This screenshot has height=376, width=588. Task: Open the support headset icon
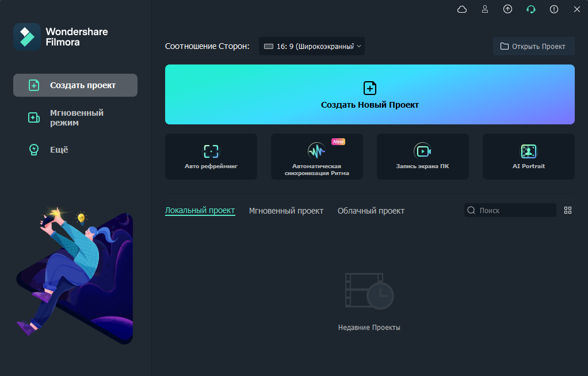coord(531,9)
